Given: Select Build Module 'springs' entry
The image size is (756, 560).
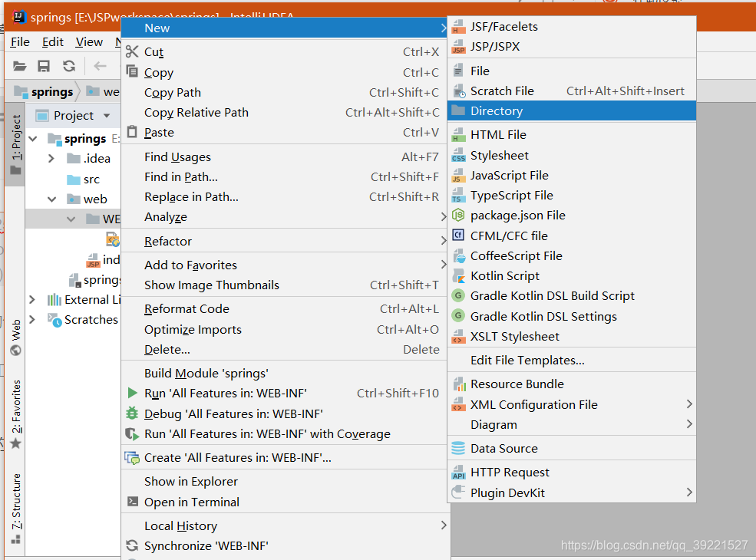Looking at the screenshot, I should pyautogui.click(x=286, y=373).
